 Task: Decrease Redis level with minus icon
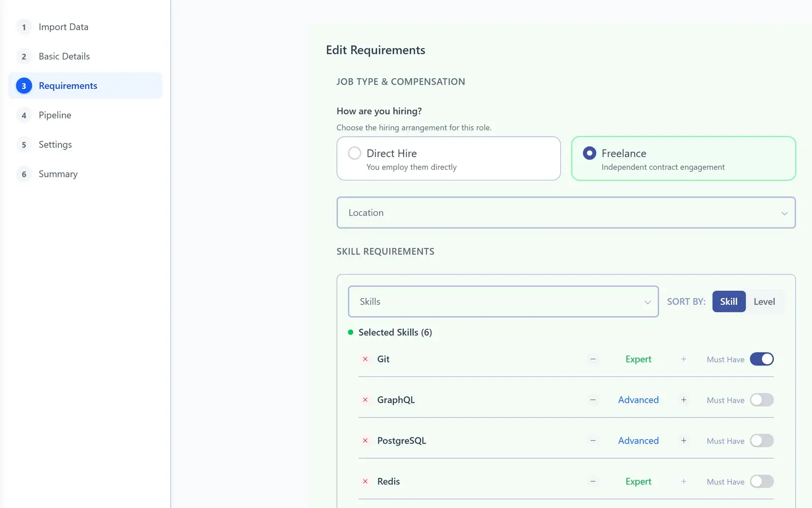593,481
